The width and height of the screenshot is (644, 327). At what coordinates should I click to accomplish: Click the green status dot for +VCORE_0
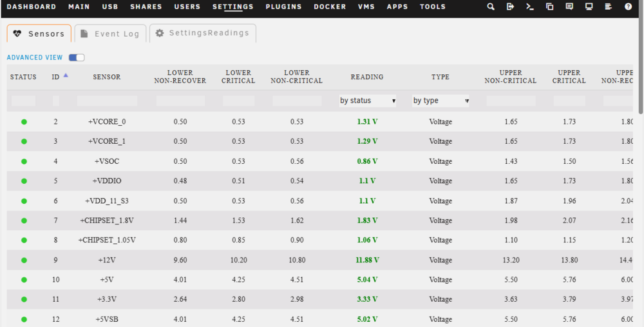[24, 122]
